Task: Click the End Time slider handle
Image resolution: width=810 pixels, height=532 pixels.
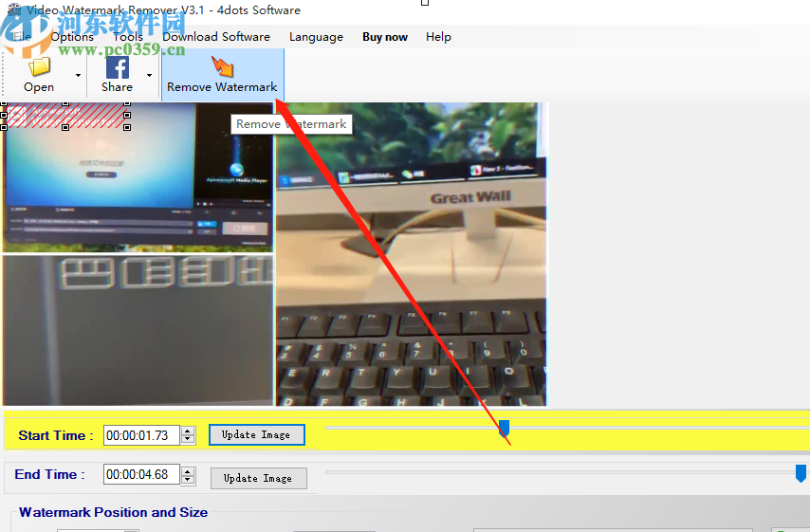Action: (801, 472)
